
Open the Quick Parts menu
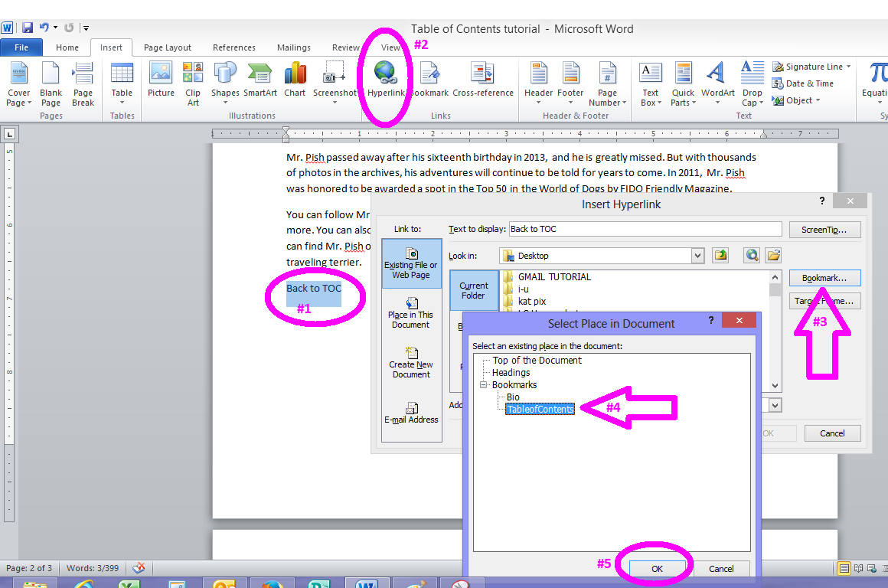(683, 84)
